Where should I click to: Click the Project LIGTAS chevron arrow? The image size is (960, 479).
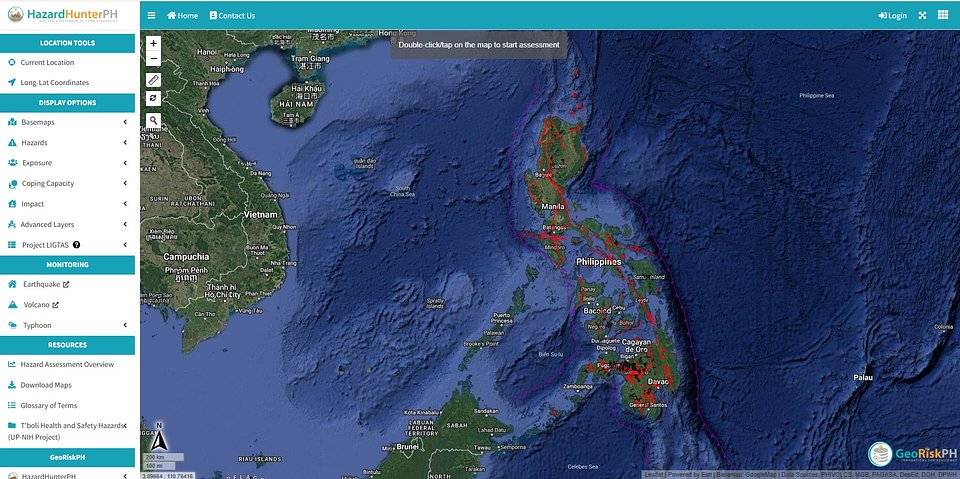(x=125, y=245)
